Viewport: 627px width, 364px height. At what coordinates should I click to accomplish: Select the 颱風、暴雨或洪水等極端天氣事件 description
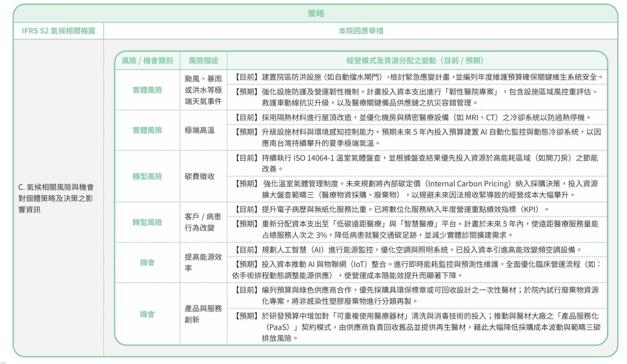tap(203, 90)
